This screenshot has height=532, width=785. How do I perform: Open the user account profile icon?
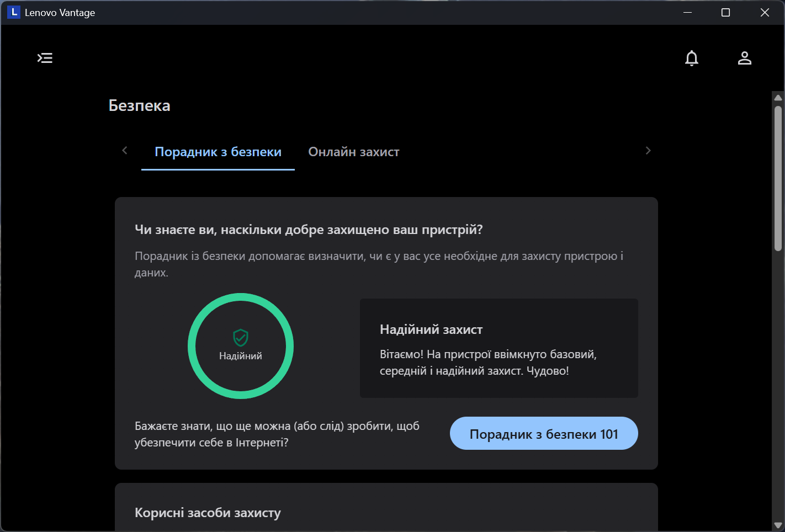pyautogui.click(x=745, y=58)
